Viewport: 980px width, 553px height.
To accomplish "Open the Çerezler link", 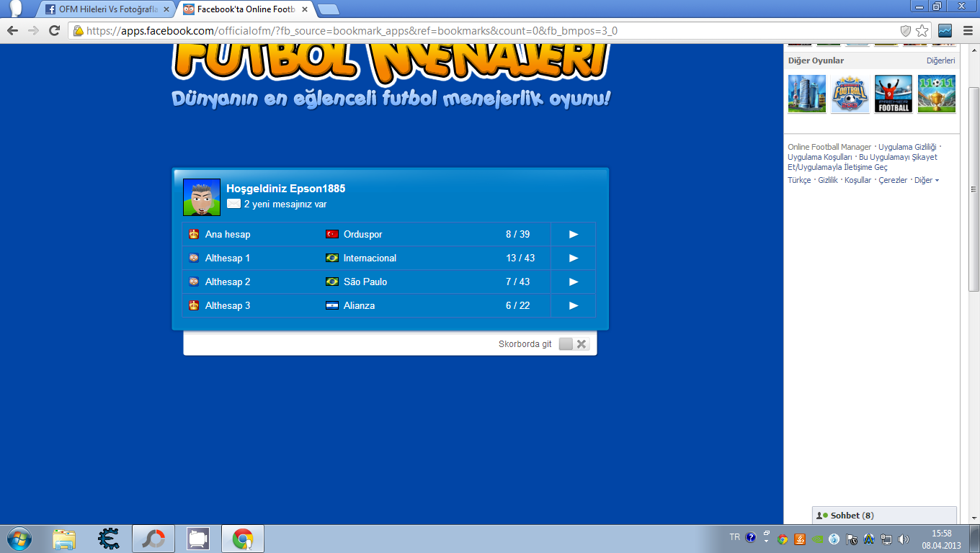I will point(894,180).
